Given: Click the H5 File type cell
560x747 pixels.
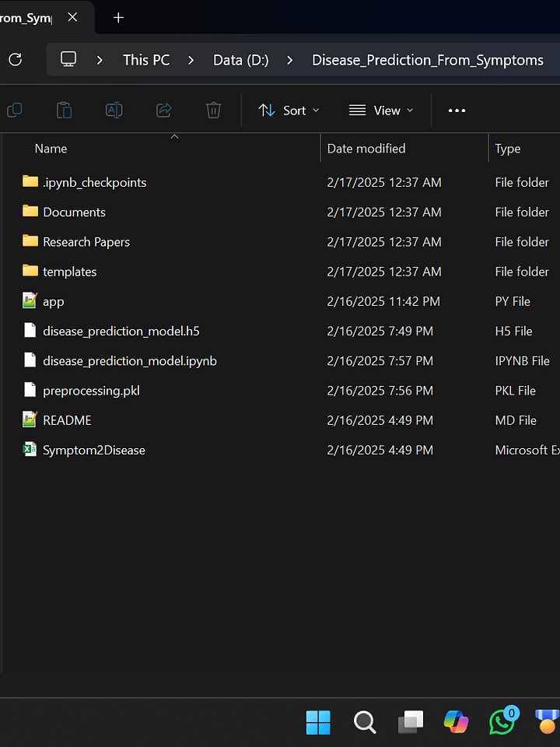Looking at the screenshot, I should pyautogui.click(x=514, y=331).
